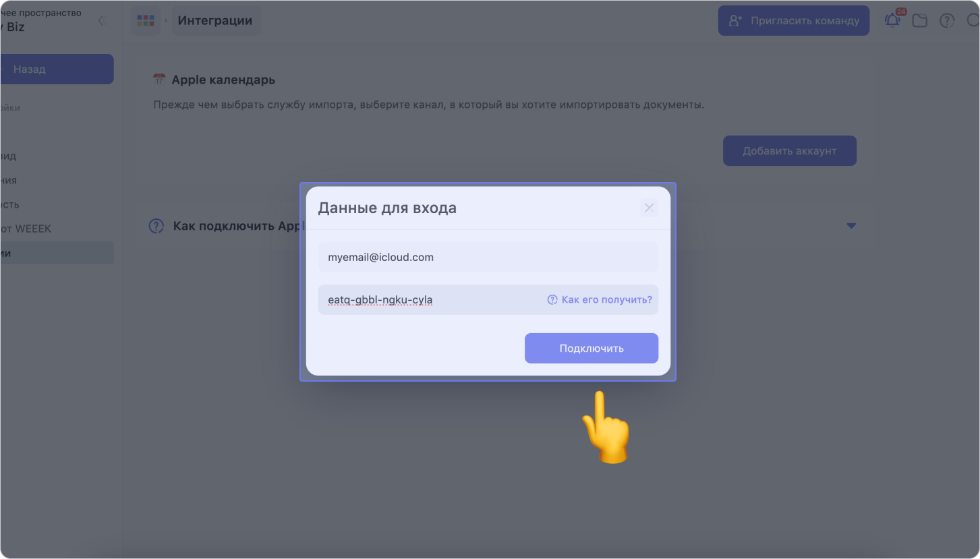Open the folder icon in the header
Screen dimensions: 980x559
(920, 20)
